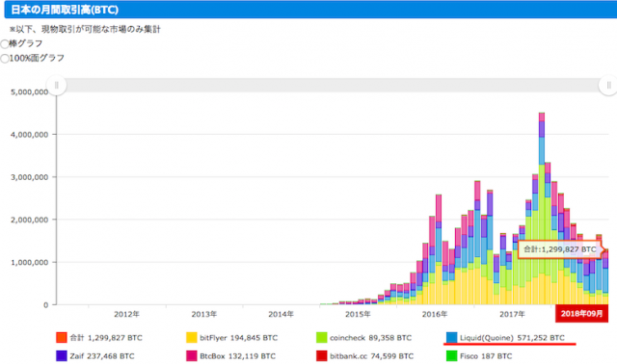Image resolution: width=617 pixels, height=364 pixels.
Task: Click the 2015年 axis label
Action: pos(358,314)
